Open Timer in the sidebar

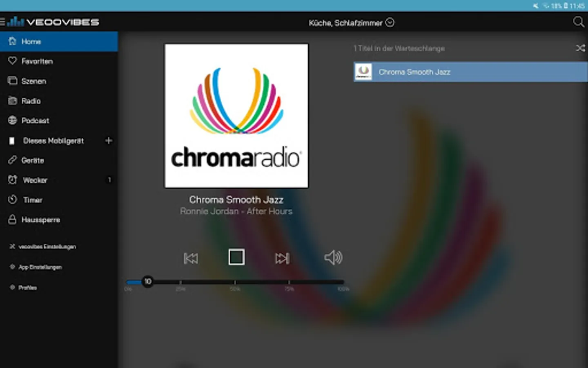[59, 200]
